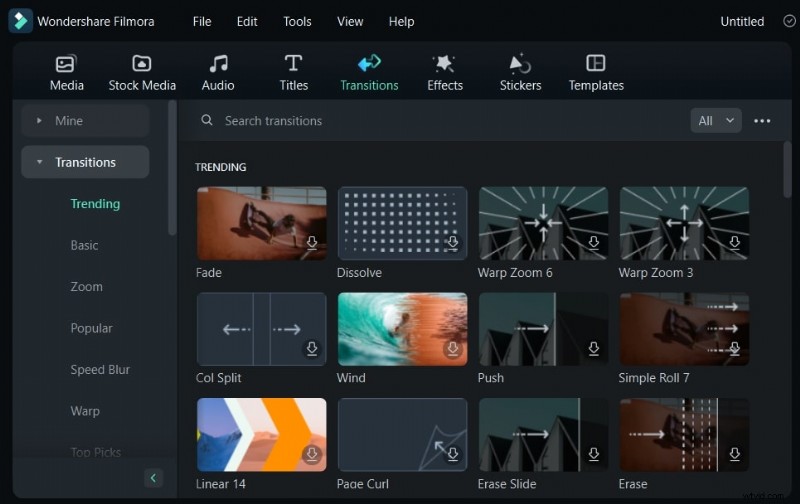Click the three-dot more options button
The width and height of the screenshot is (800, 504).
(762, 121)
